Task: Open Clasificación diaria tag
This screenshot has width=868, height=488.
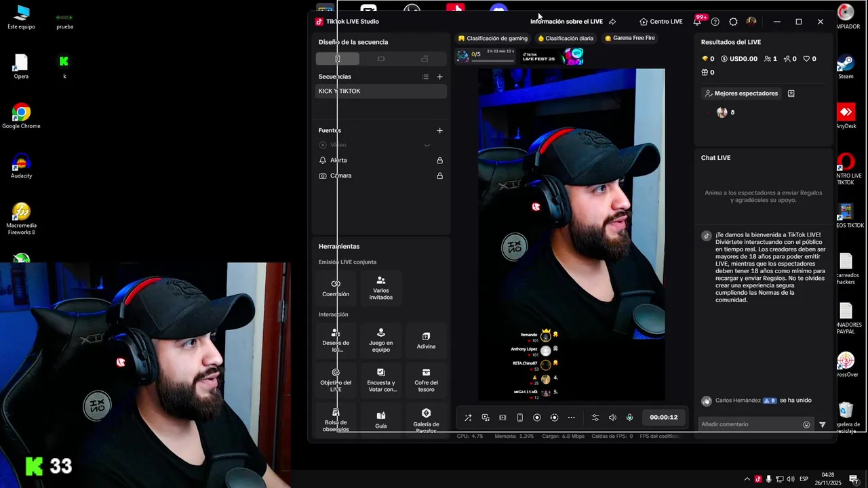Action: 566,38
